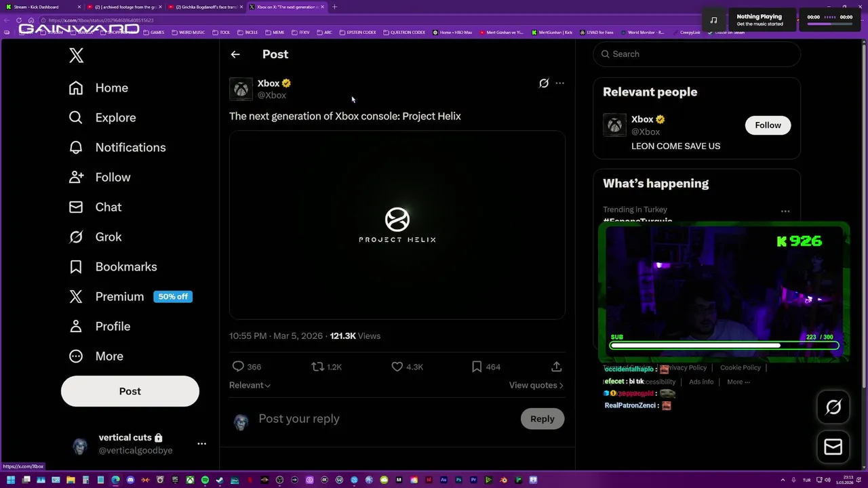Open Profile from the sidebar
The image size is (868, 488).
(x=100, y=327)
